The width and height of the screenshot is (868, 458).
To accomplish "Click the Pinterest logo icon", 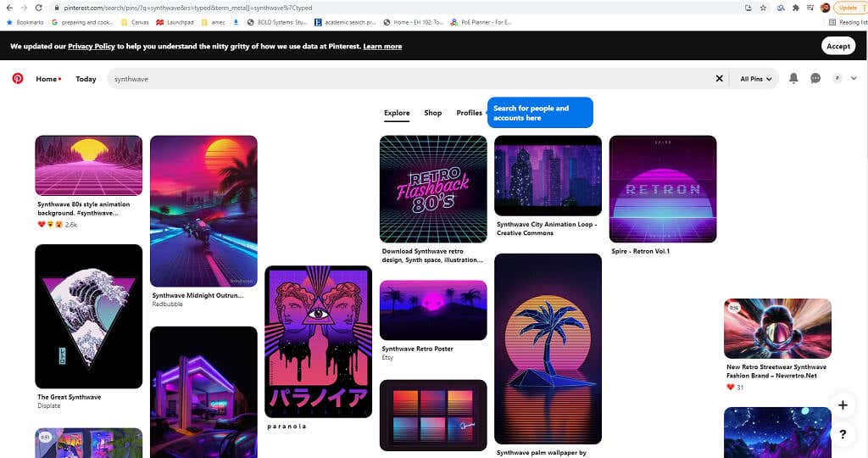I will pos(18,79).
